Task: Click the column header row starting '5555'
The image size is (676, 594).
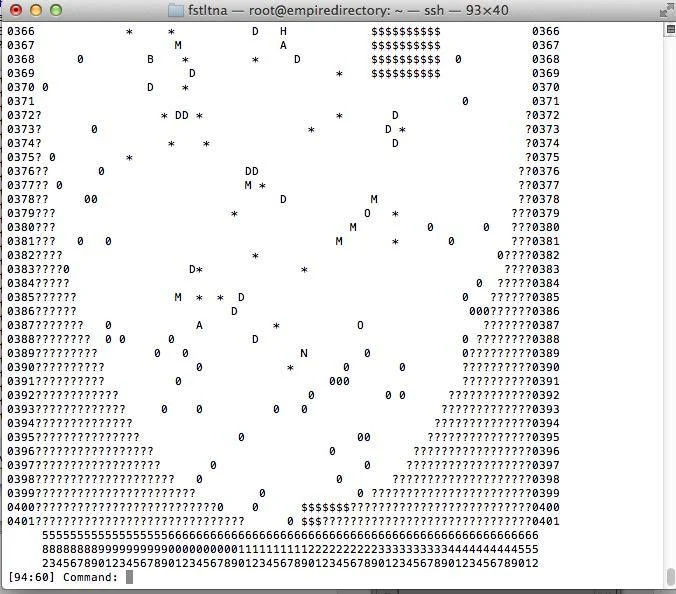Action: [x=290, y=535]
